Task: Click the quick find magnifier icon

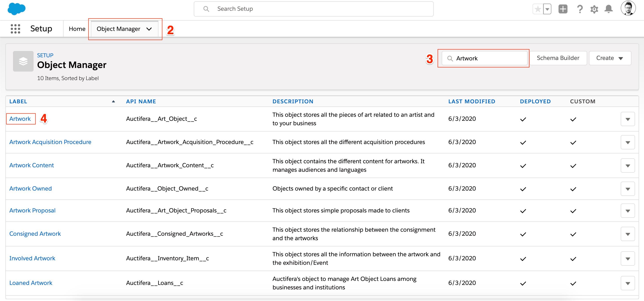Action: pos(450,58)
